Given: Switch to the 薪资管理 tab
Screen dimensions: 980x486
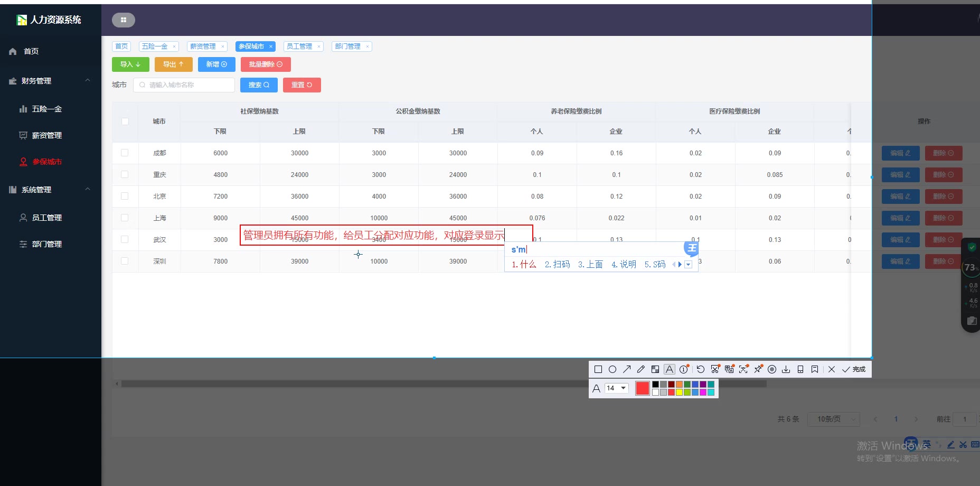Looking at the screenshot, I should 203,46.
